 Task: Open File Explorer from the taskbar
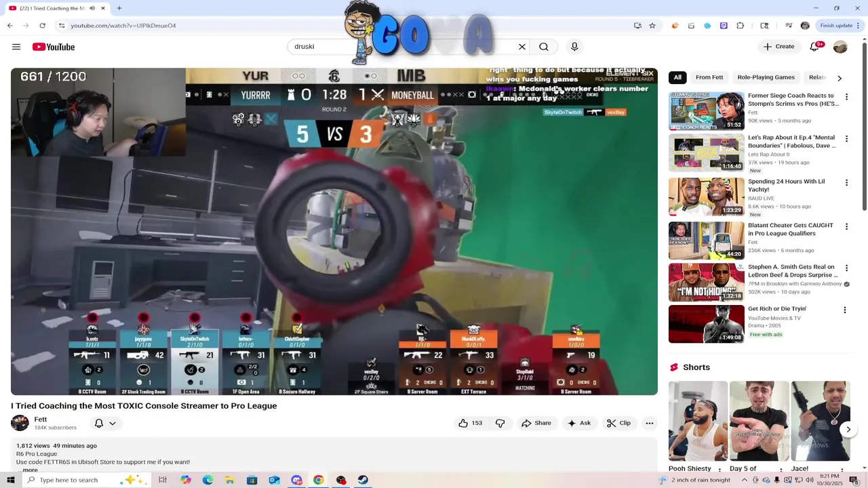(x=230, y=480)
